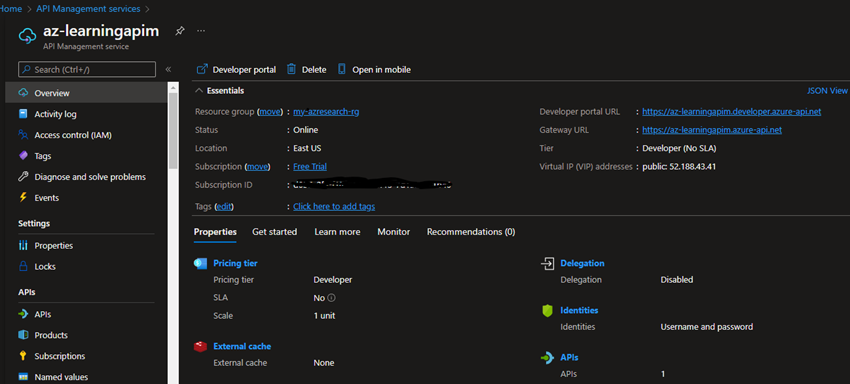
Task: Click the Pricing tier blue icon
Action: 201,263
